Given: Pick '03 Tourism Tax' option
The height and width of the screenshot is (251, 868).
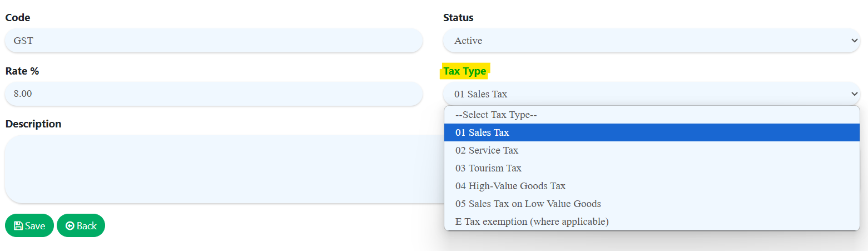Looking at the screenshot, I should tap(652, 168).
